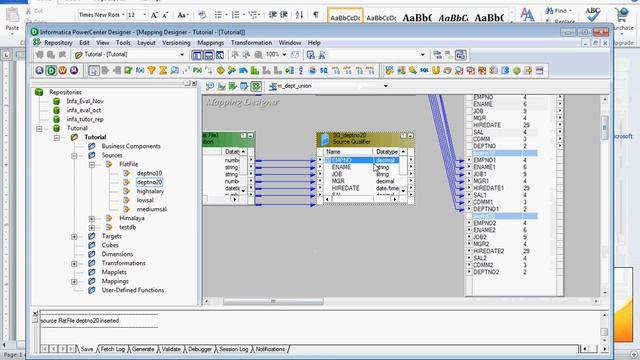
Task: Open the Versioning menu
Action: tap(176, 42)
